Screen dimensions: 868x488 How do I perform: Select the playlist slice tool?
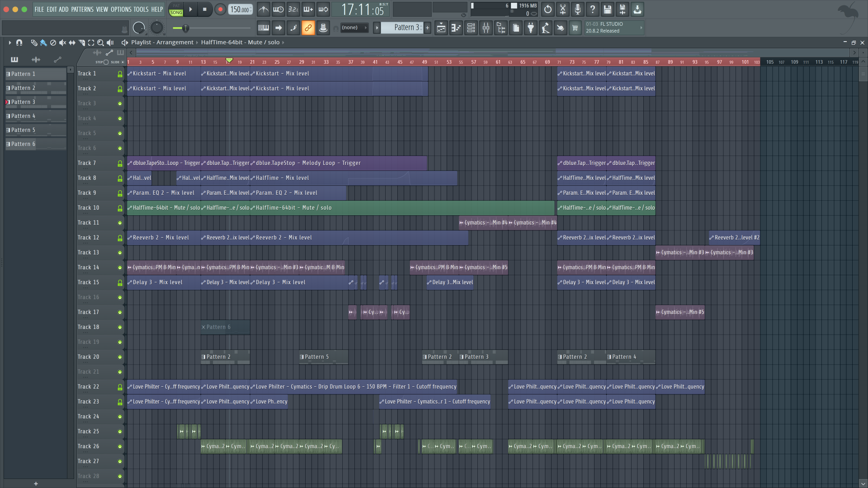tap(81, 42)
